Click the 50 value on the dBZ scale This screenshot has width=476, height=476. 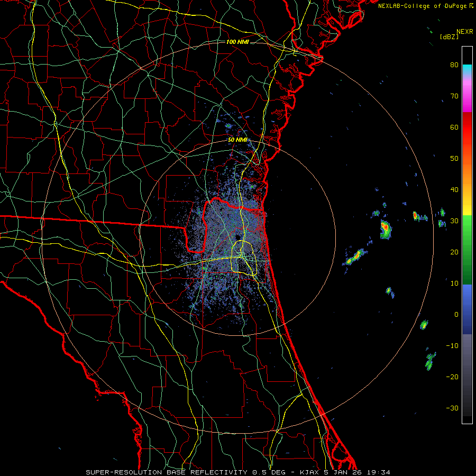tap(454, 159)
